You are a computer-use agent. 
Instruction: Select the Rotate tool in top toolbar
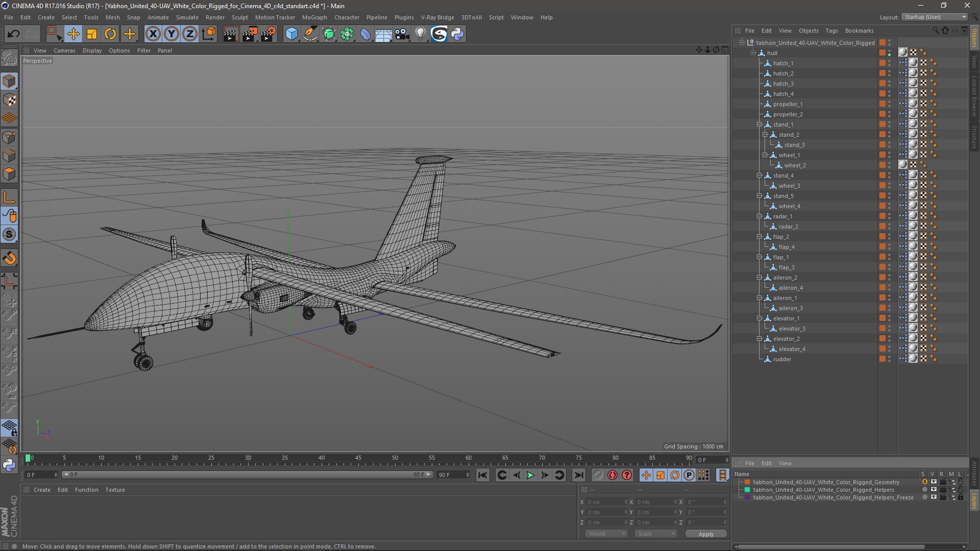110,34
